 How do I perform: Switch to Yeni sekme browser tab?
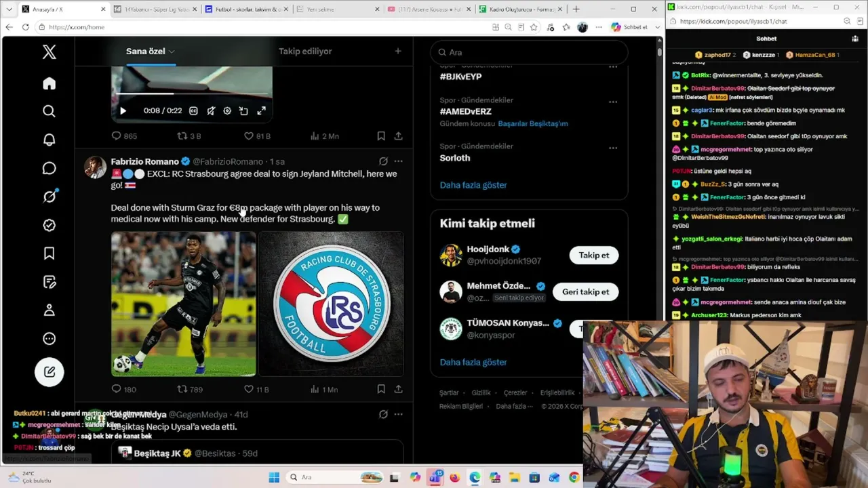pyautogui.click(x=337, y=9)
